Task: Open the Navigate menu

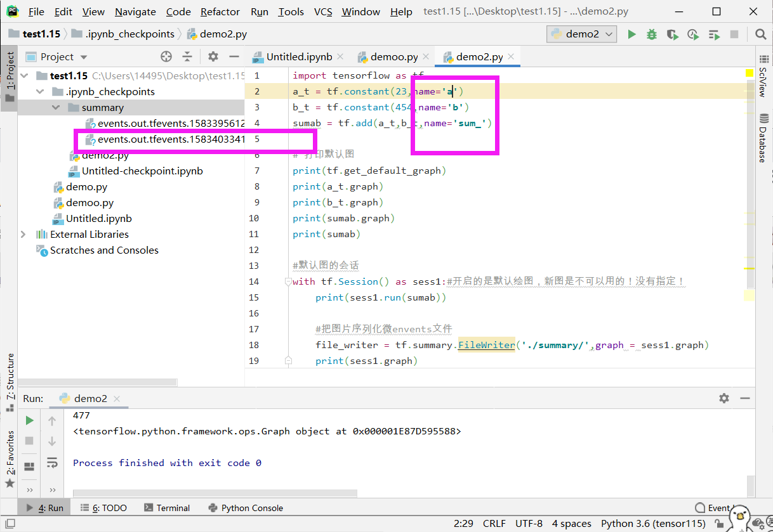Action: tap(135, 11)
